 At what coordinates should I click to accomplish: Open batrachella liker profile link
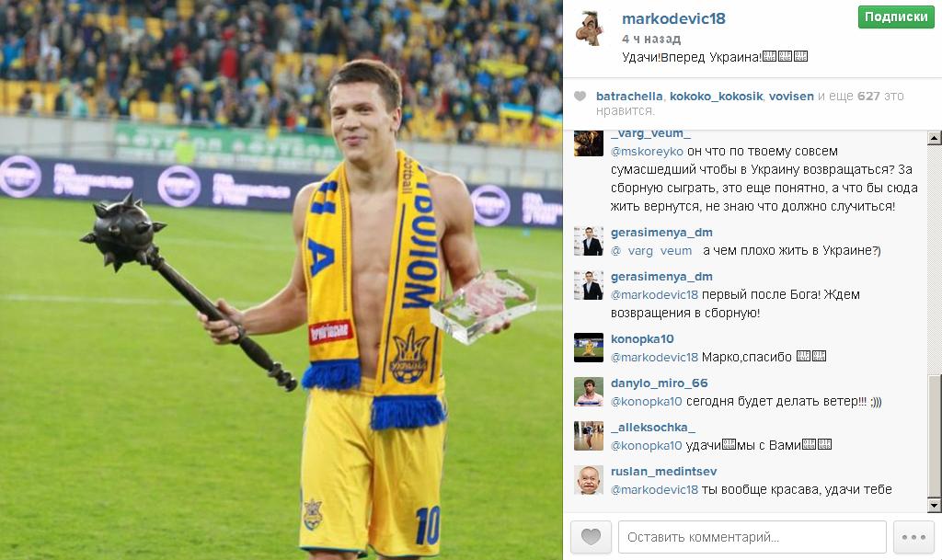click(x=629, y=96)
